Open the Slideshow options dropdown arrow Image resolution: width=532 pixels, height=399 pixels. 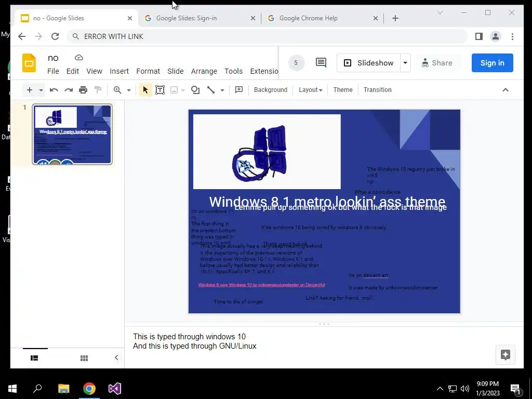(405, 63)
